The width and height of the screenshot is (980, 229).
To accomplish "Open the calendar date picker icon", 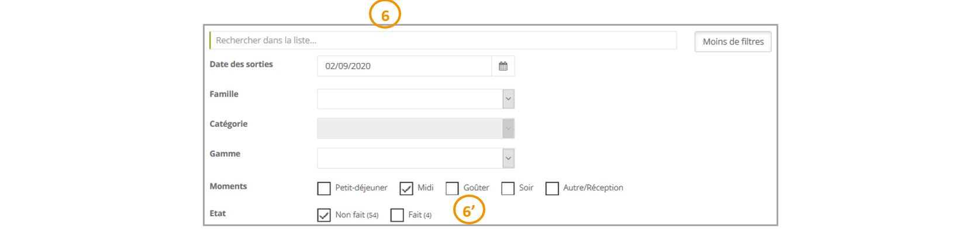I will [x=503, y=66].
